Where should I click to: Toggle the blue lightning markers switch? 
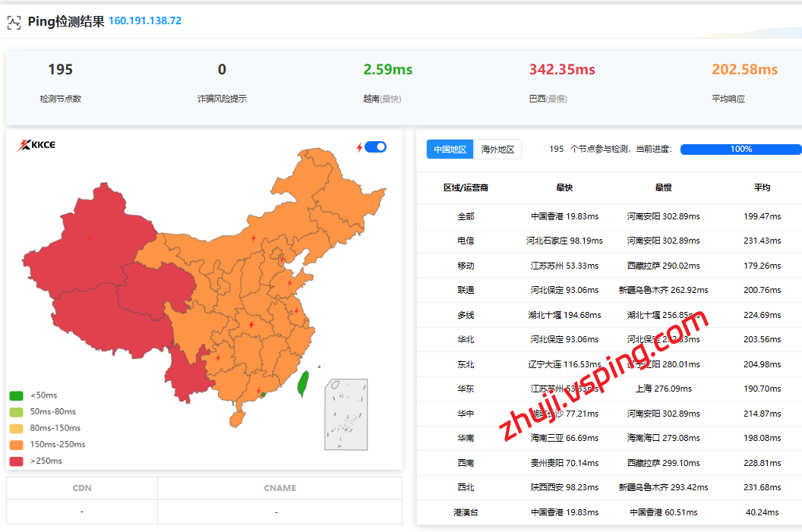(375, 147)
